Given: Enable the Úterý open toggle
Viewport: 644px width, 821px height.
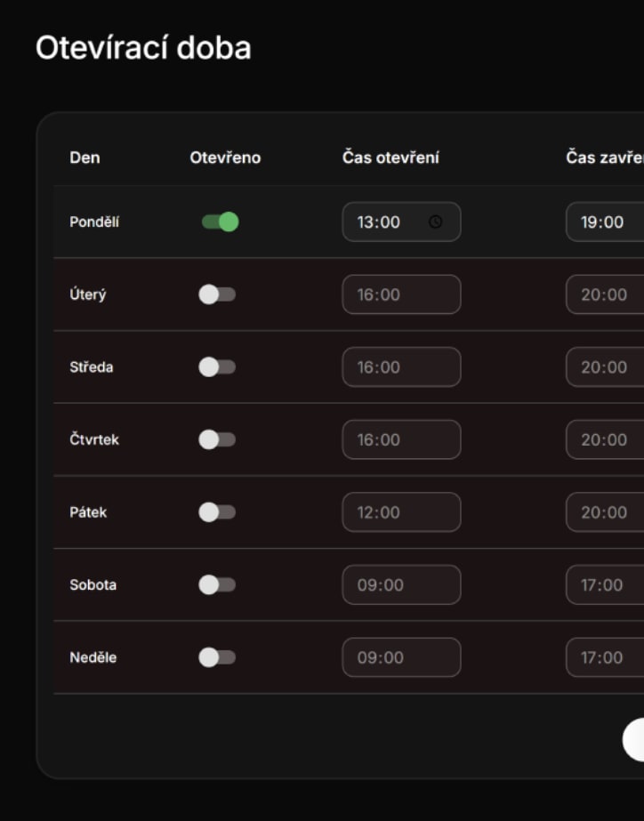Looking at the screenshot, I should tap(217, 294).
